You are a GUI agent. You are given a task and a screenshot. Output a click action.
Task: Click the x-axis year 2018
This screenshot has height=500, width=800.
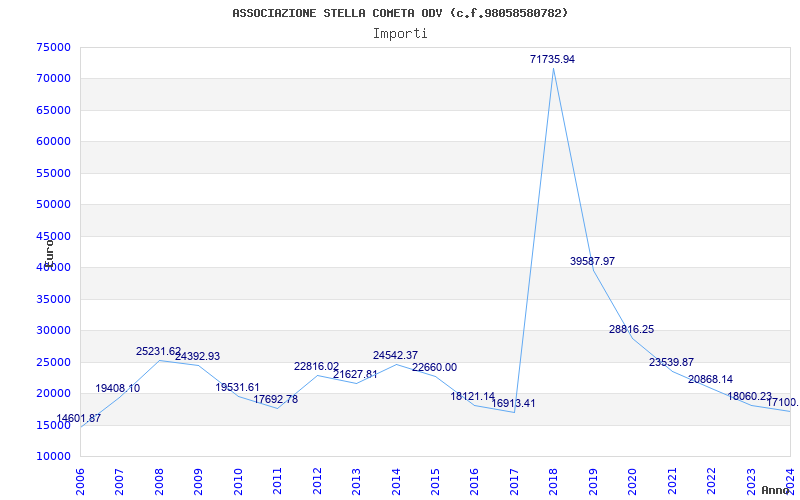coord(553,481)
